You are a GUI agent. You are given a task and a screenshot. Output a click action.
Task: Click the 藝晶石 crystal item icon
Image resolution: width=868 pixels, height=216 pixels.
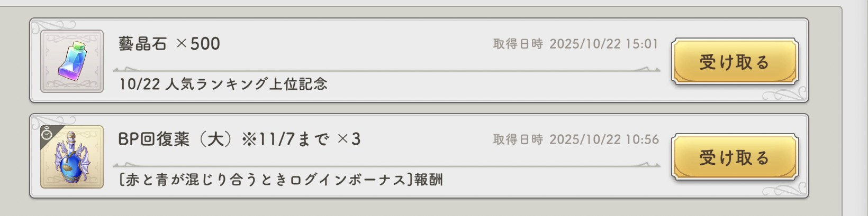click(72, 61)
